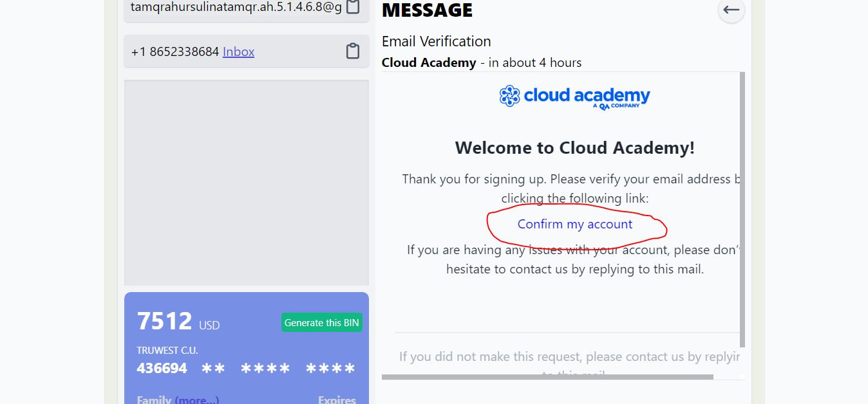The width and height of the screenshot is (868, 404).
Task: Click the Email Verification subject line
Action: point(436,41)
